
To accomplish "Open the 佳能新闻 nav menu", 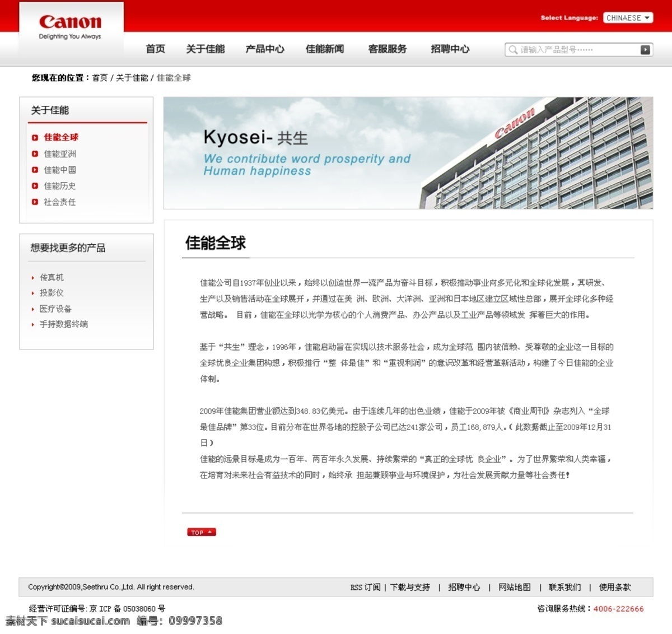I will click(325, 49).
